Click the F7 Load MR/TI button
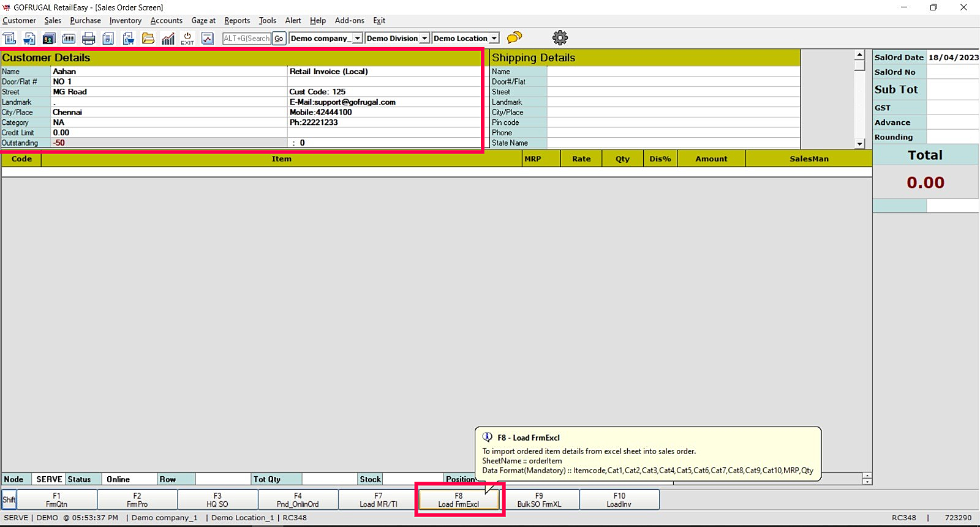Viewport: 980px width, 527px height. (x=379, y=499)
